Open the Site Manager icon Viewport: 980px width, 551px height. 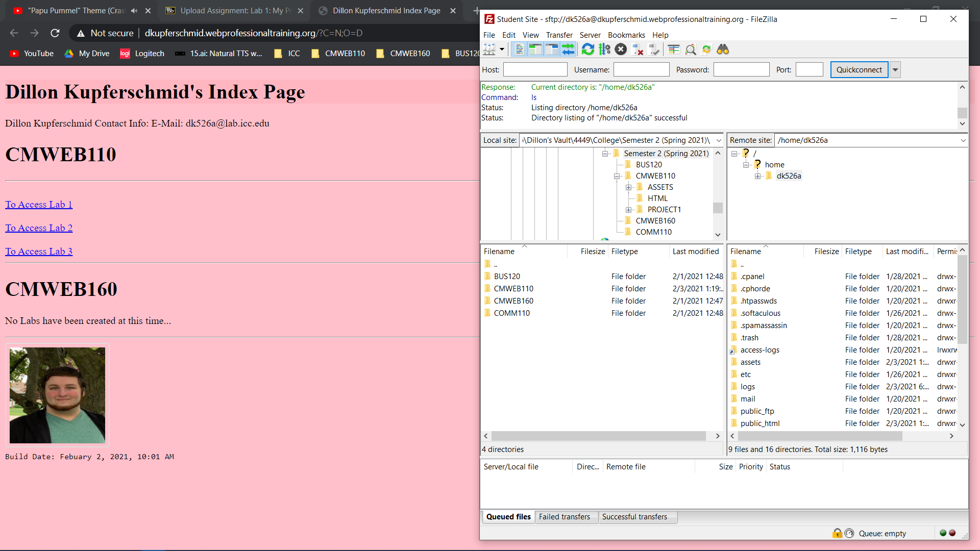click(489, 49)
